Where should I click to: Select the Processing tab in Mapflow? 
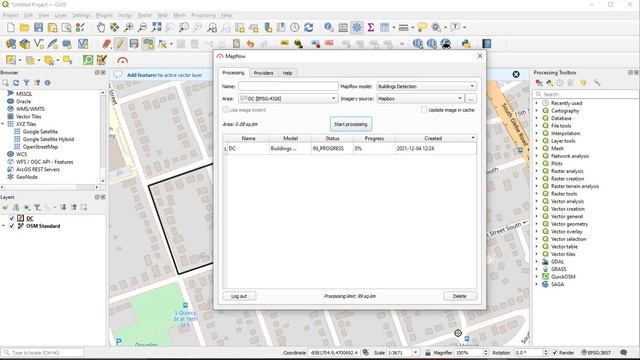(x=233, y=73)
